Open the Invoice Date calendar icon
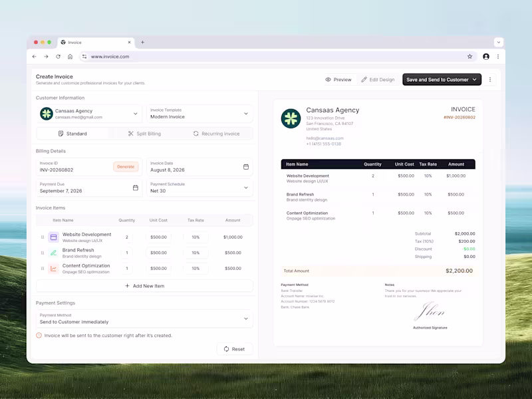The height and width of the screenshot is (399, 532). (x=246, y=167)
